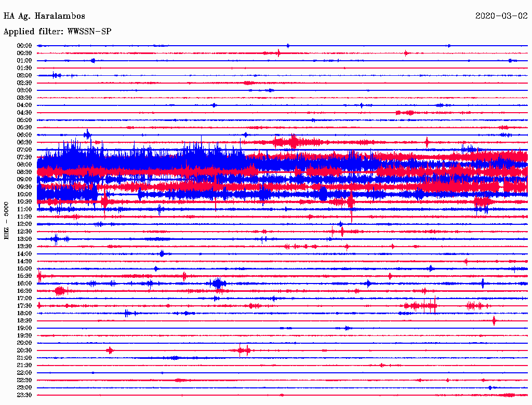Click the 15:00 time label

coord(24,268)
